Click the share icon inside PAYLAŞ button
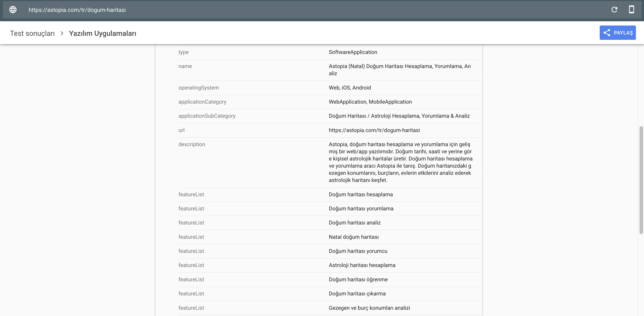Image resolution: width=644 pixels, height=316 pixels. [607, 32]
